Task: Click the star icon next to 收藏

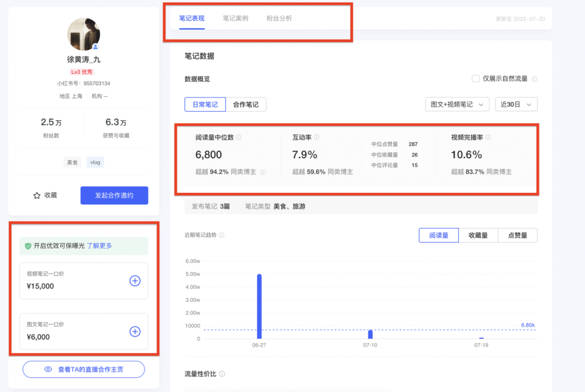Action: (37, 195)
